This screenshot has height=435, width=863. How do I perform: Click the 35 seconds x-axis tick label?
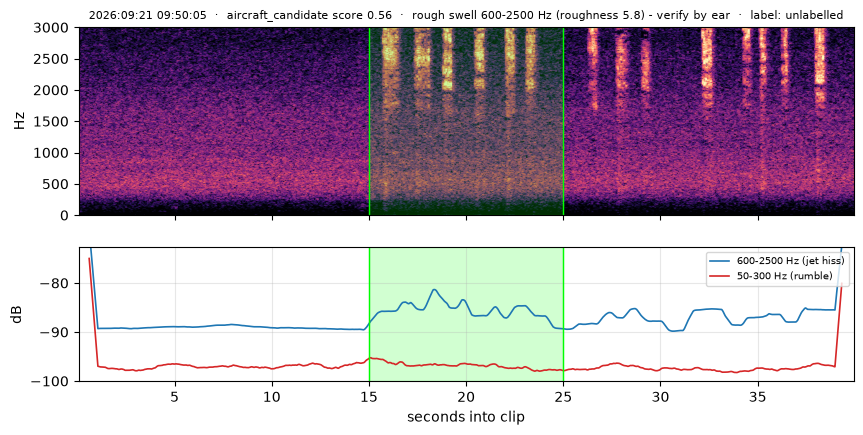tap(758, 396)
